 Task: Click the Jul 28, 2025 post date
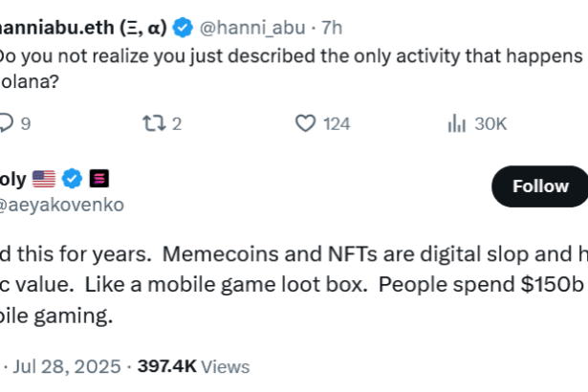67,367
